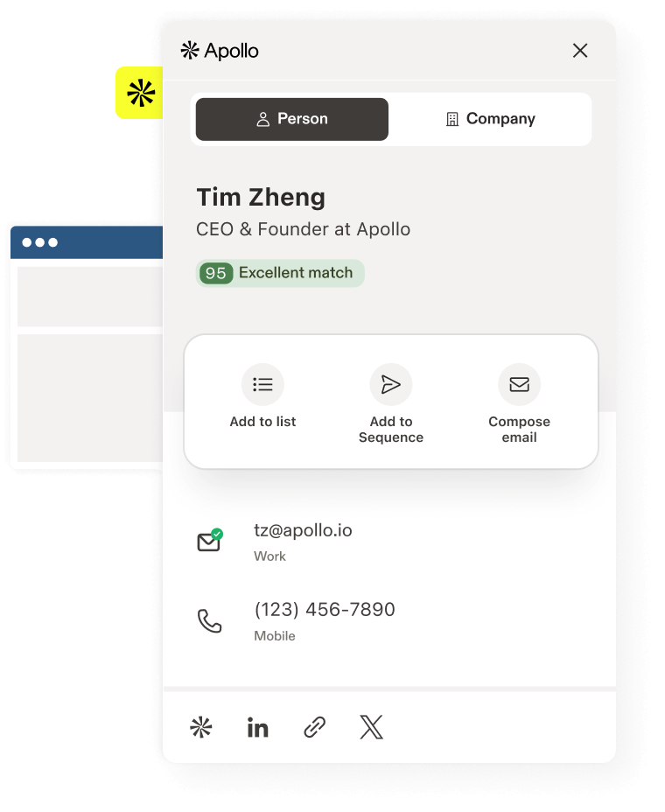665x812 pixels.
Task: Click the chain link icon in footer
Action: click(x=314, y=727)
